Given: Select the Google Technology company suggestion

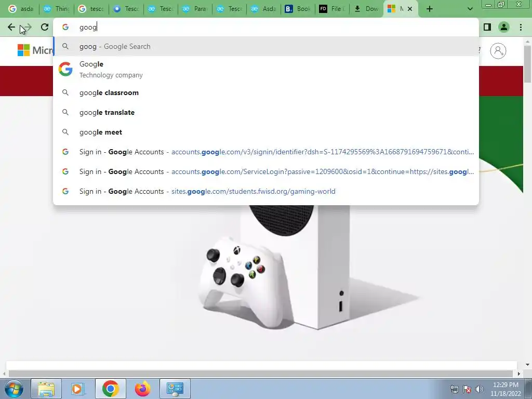Looking at the screenshot, I should 265,69.
